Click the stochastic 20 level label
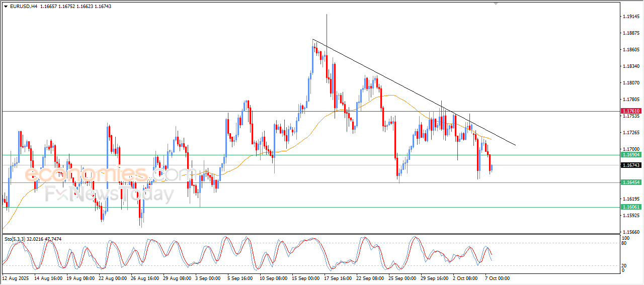The height and width of the screenshot is (285, 644). coord(624,265)
